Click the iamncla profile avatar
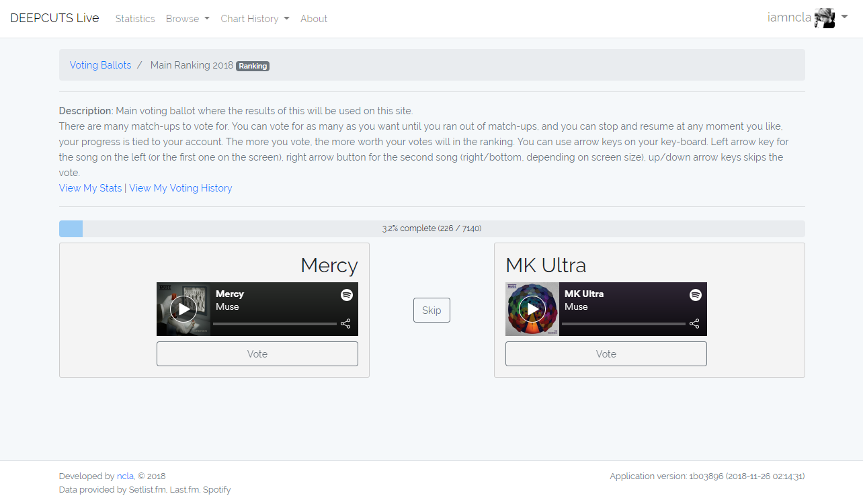 pyautogui.click(x=825, y=18)
